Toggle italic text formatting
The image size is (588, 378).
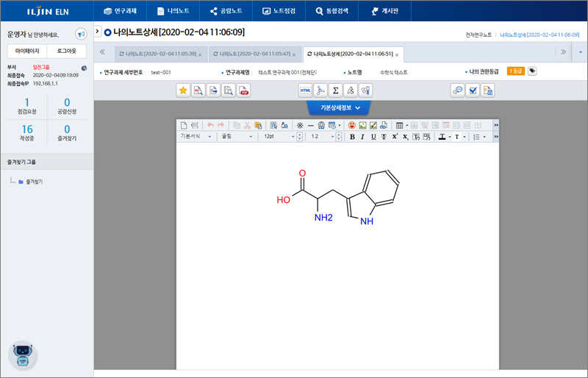click(362, 137)
